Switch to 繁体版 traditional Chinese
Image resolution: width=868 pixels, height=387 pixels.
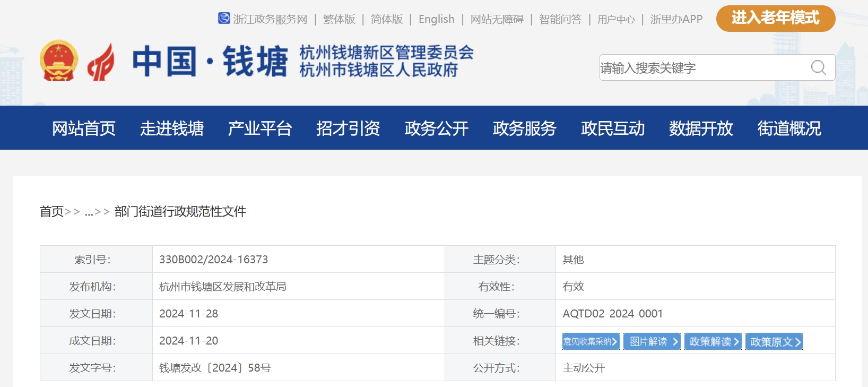tap(339, 19)
